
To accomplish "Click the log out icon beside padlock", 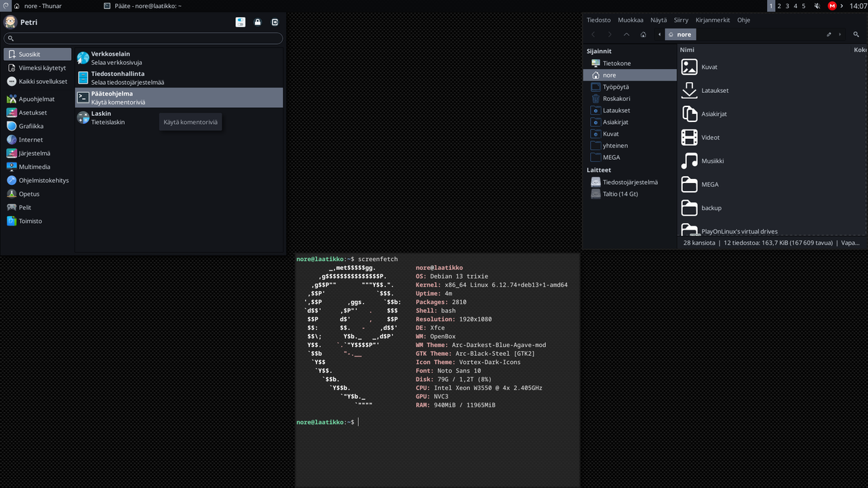I will [x=275, y=22].
